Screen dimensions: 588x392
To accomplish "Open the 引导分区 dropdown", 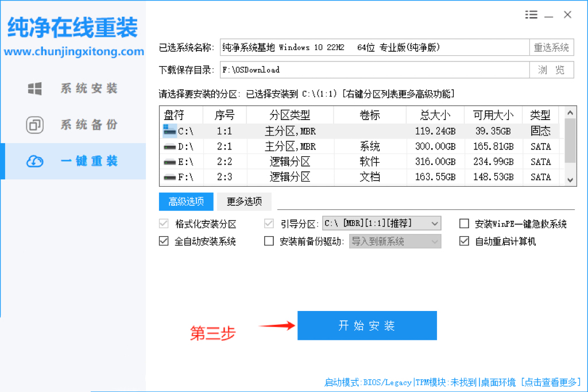I will click(x=381, y=224).
